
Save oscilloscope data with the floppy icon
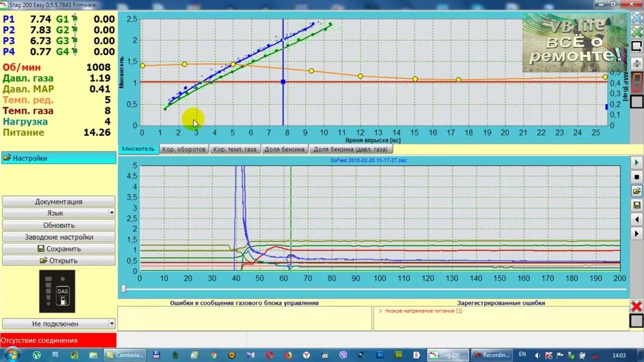click(636, 205)
